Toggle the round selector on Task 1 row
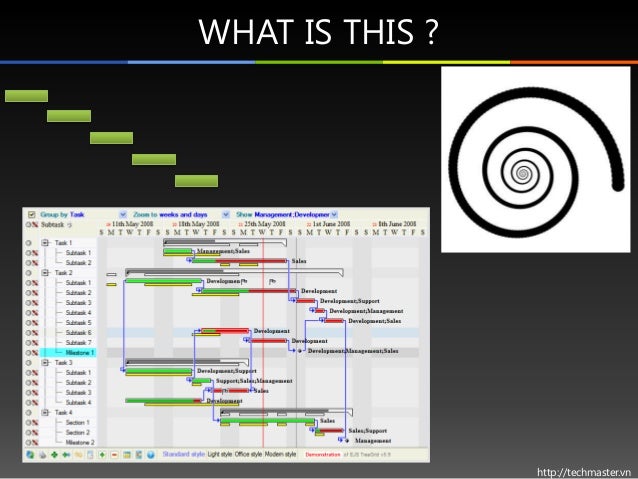 coord(28,243)
